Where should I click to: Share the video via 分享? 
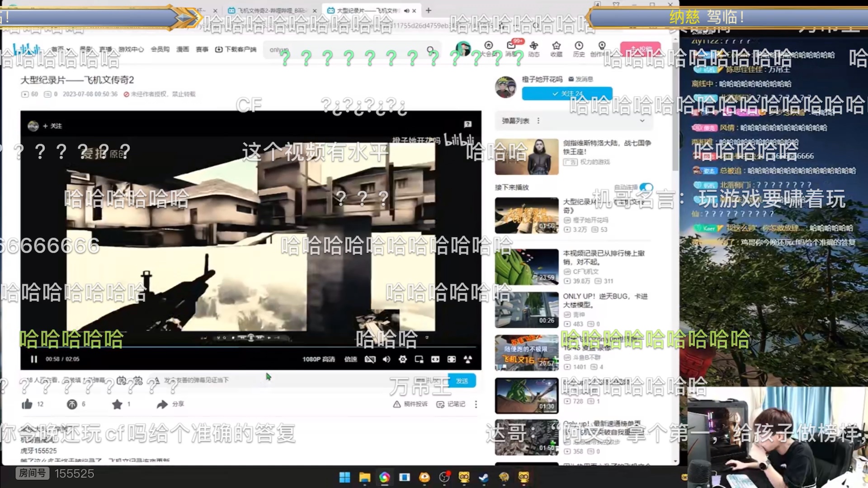170,404
